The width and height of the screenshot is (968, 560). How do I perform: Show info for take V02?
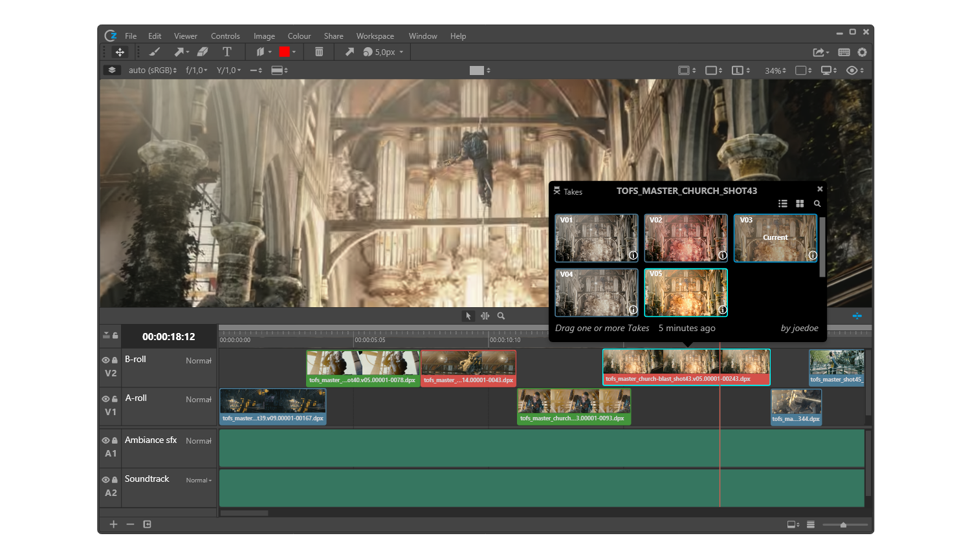(x=723, y=255)
